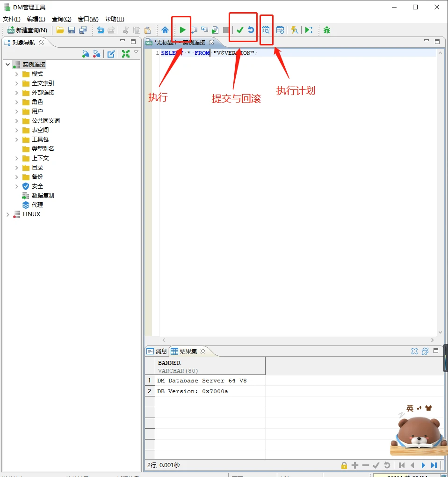Toggle the lock icon in the result set footer
The width and height of the screenshot is (448, 477).
pos(344,465)
